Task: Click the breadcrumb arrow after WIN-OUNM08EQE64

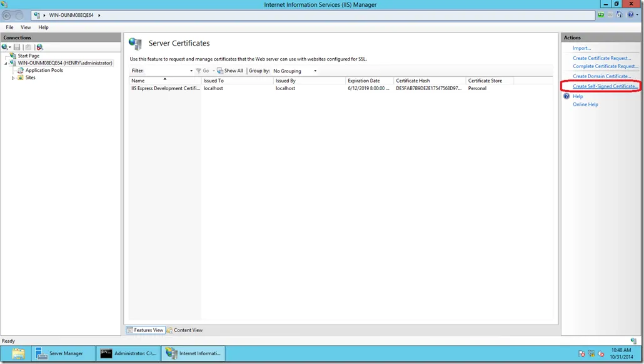Action: tap(99, 15)
